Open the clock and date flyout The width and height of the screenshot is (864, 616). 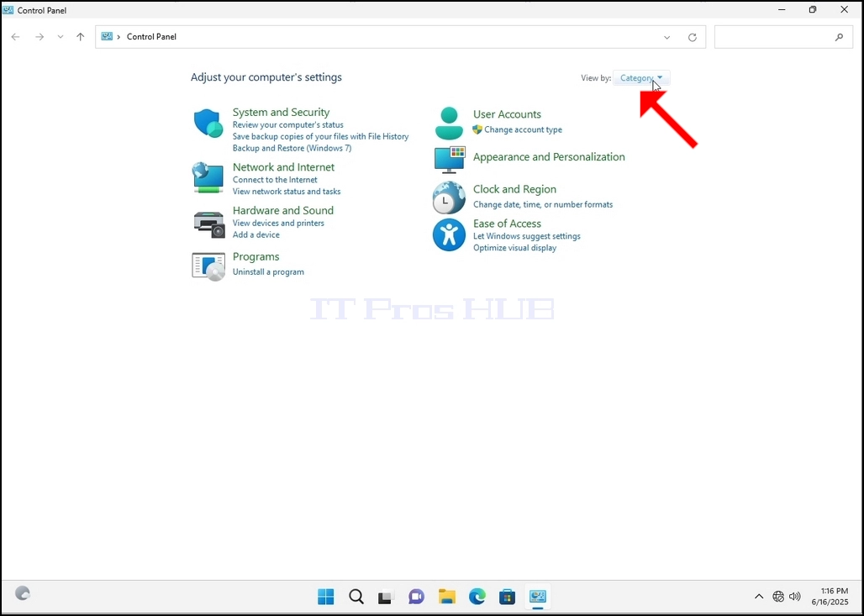click(830, 596)
